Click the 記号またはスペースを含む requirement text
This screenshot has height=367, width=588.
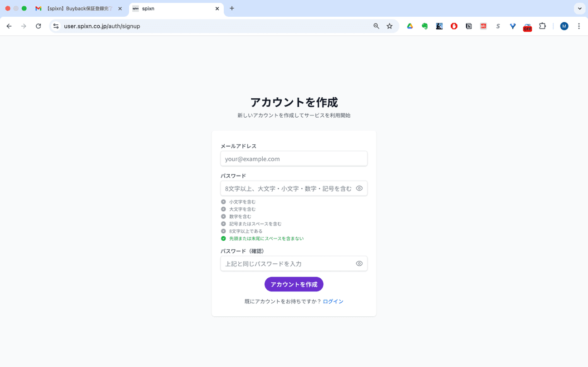coord(255,224)
